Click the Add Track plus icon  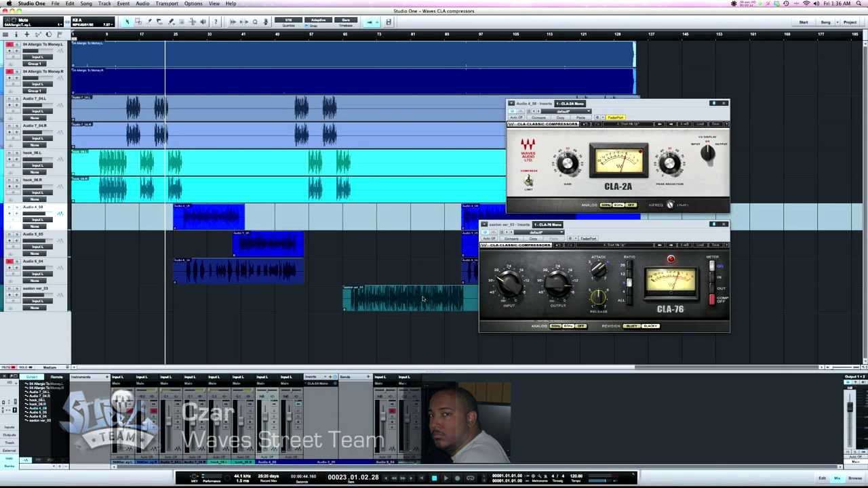pyautogui.click(x=26, y=34)
